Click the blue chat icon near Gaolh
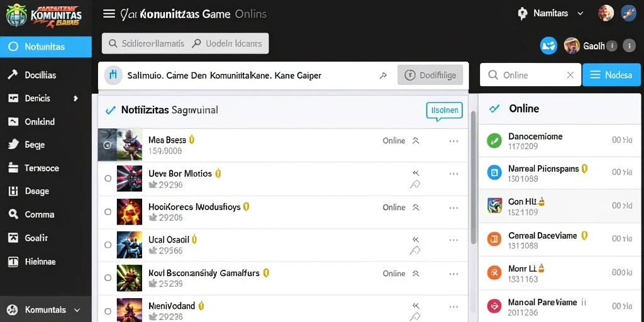The width and height of the screenshot is (644, 322). [548, 45]
